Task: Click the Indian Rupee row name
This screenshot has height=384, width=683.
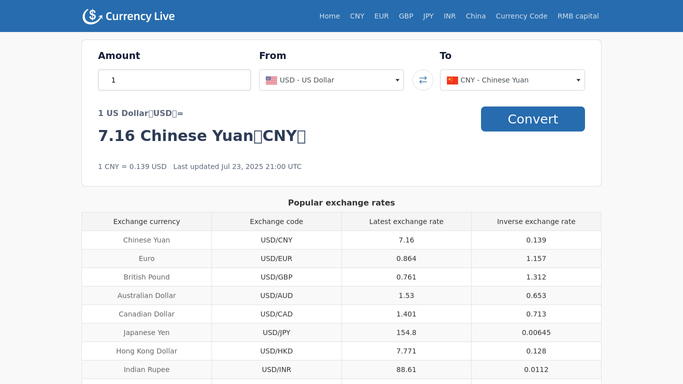Action: coord(146,370)
